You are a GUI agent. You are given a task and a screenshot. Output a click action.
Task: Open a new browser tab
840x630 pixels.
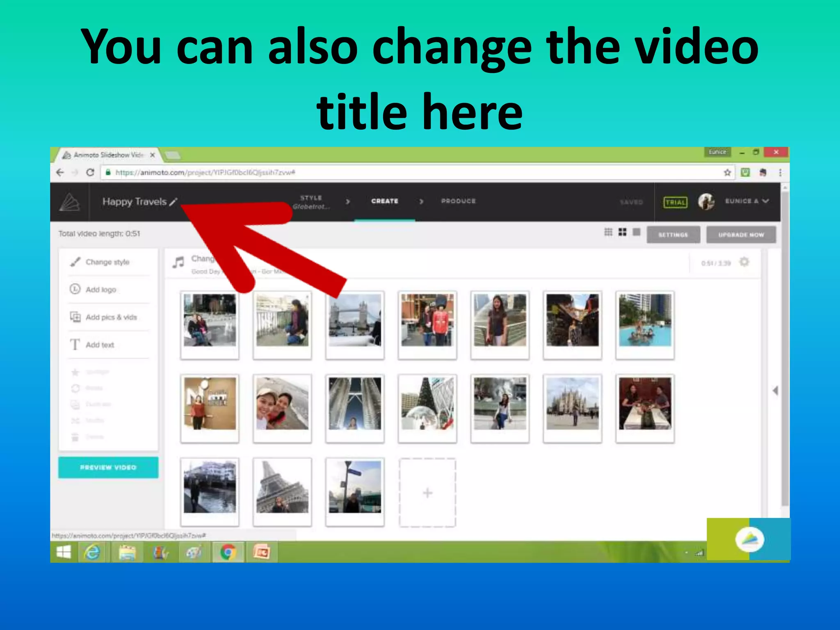point(172,155)
